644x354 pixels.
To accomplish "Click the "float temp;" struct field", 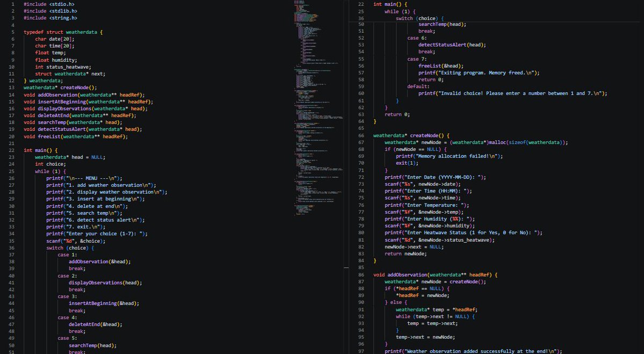I will [x=50, y=53].
